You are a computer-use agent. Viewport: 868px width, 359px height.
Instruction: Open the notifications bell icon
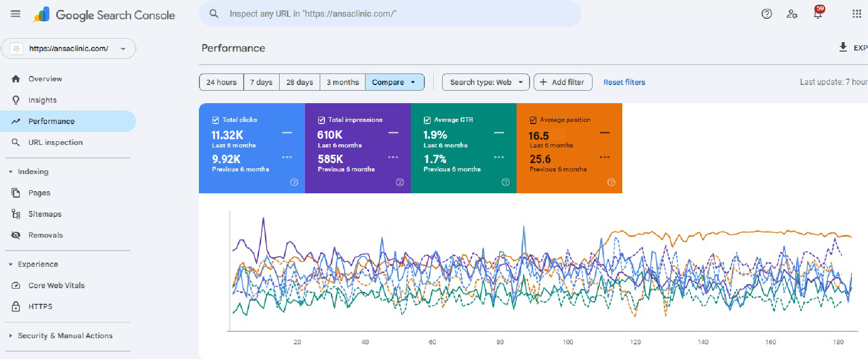(x=818, y=14)
